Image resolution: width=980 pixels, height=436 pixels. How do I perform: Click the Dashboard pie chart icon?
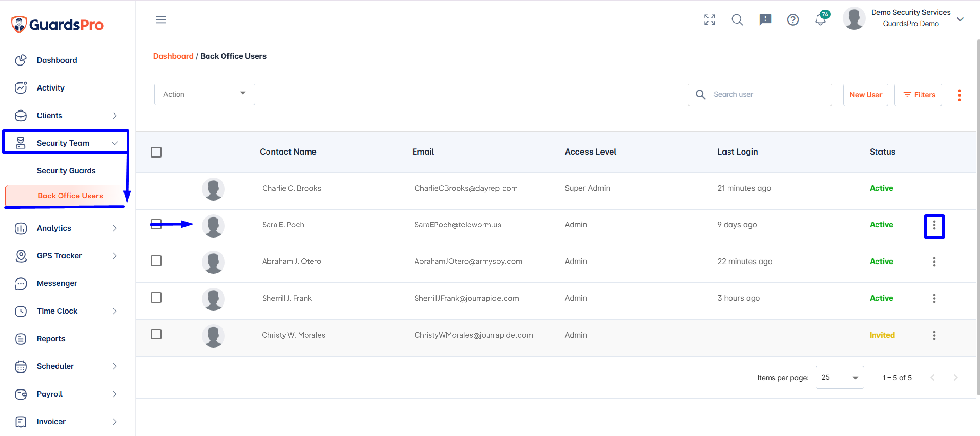(x=21, y=60)
